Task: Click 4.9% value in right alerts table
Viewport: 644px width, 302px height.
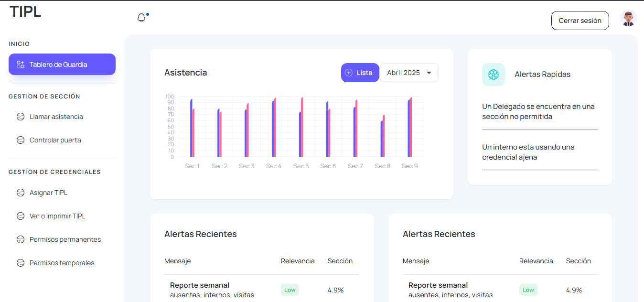Action: click(574, 290)
